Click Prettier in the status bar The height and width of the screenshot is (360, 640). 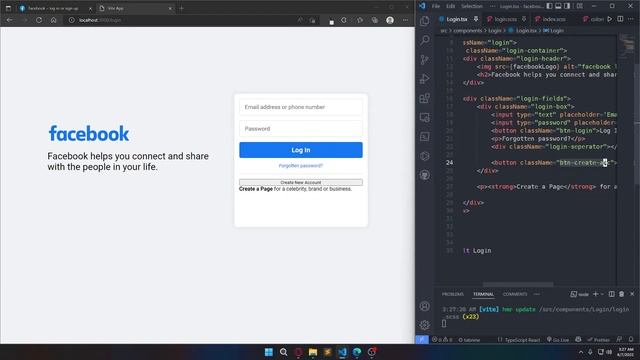click(x=598, y=340)
